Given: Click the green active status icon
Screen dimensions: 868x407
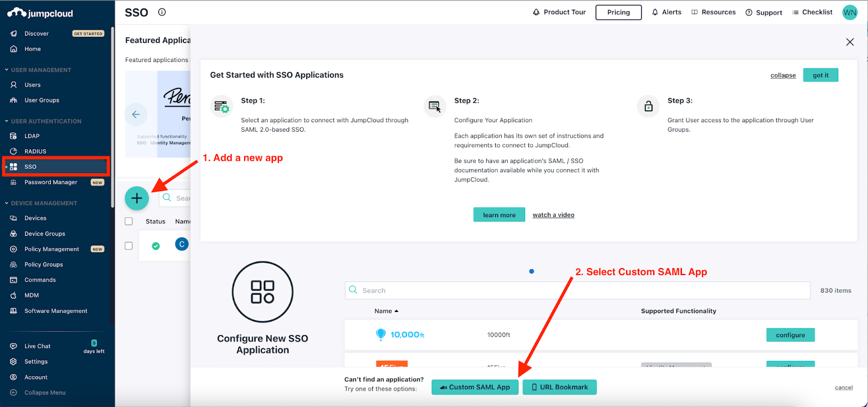Looking at the screenshot, I should point(156,246).
